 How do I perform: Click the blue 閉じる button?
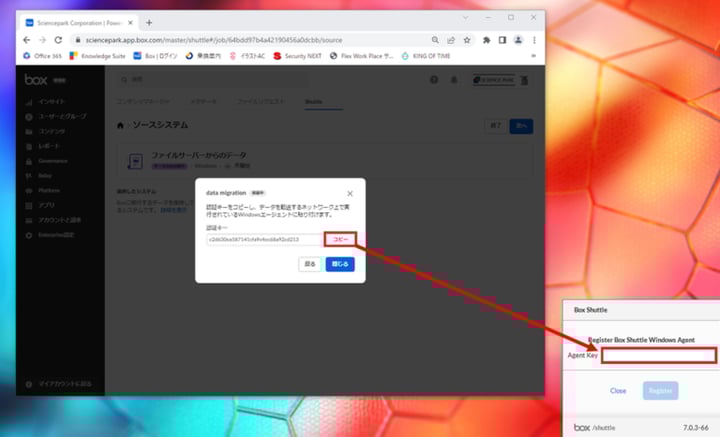pos(340,264)
